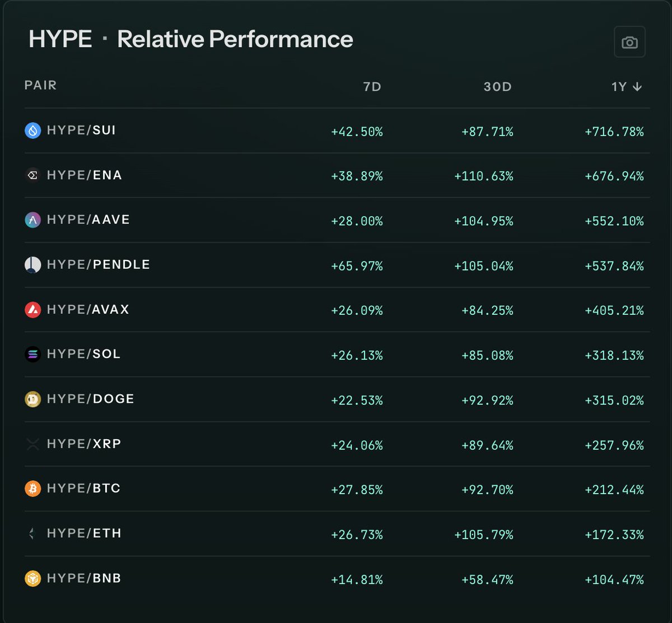Open the HYPE/DOGE pair label

(x=91, y=399)
